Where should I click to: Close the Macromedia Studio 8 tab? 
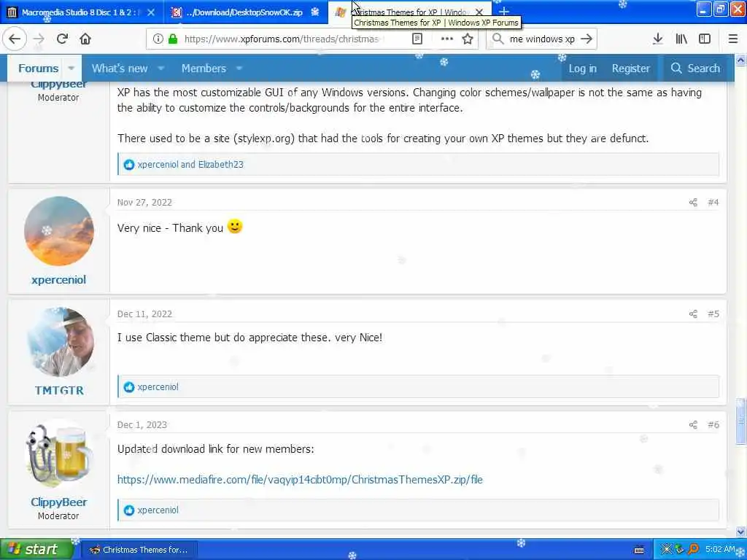pyautogui.click(x=151, y=12)
